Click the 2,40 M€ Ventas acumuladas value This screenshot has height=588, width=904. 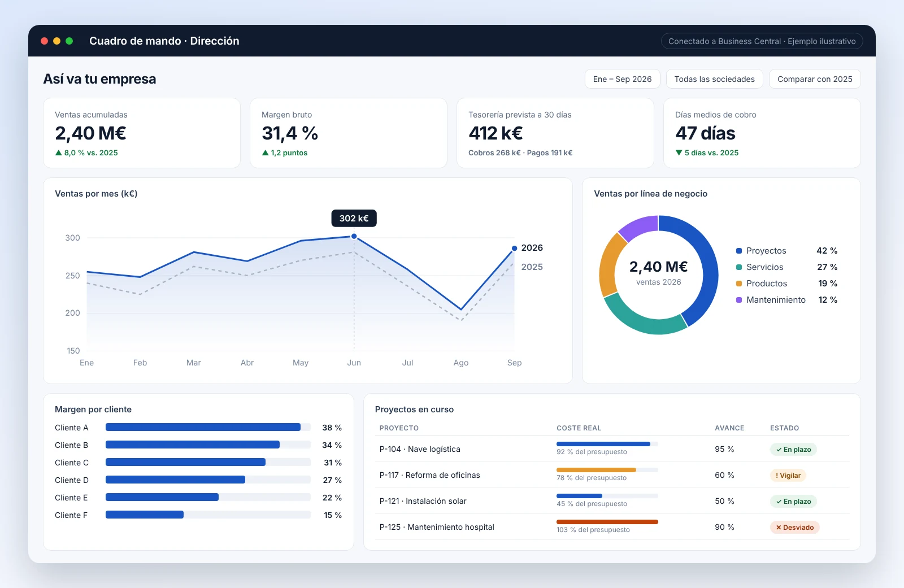[90, 133]
